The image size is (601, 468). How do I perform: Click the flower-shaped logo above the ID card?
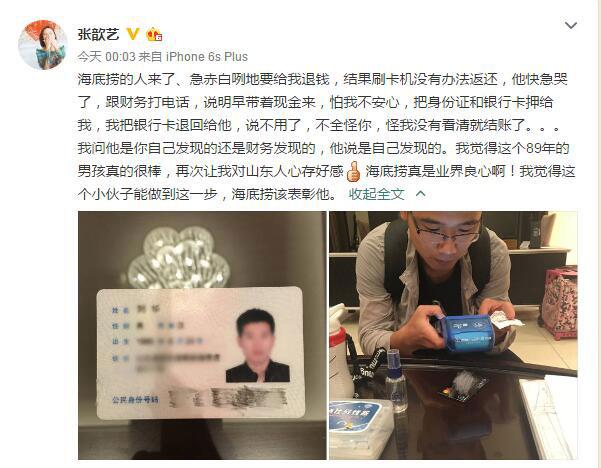(x=179, y=258)
